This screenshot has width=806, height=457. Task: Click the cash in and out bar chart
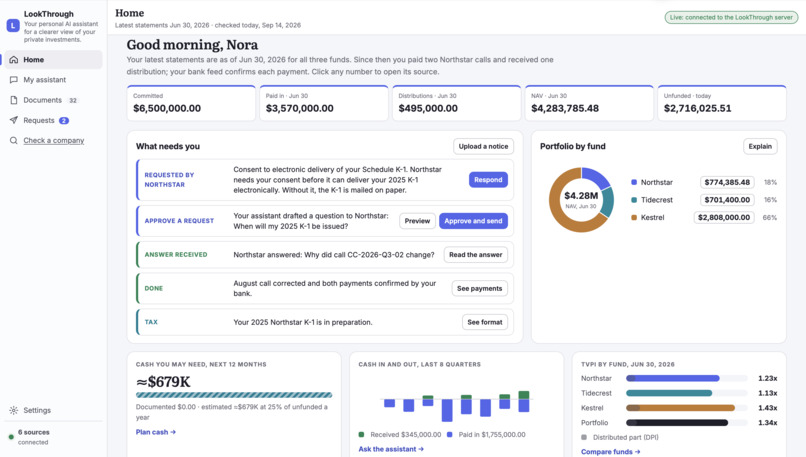tap(456, 405)
